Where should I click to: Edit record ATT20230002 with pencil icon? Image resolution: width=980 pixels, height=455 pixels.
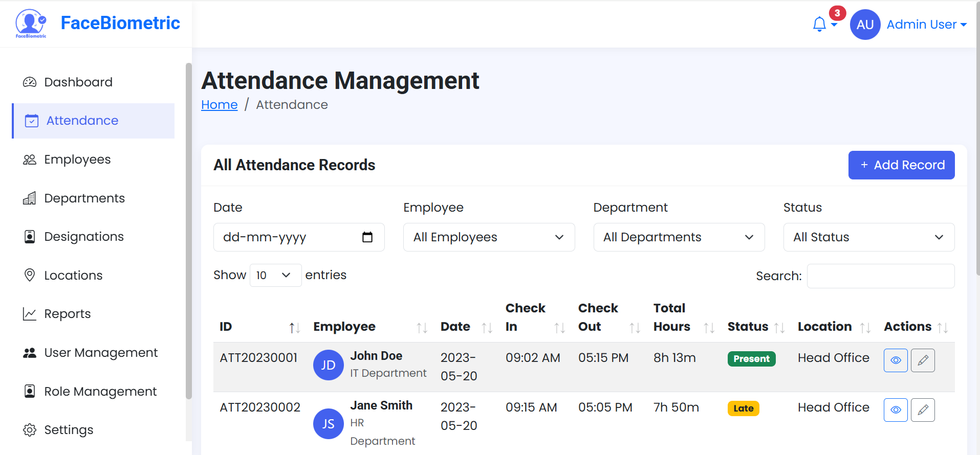click(x=923, y=410)
